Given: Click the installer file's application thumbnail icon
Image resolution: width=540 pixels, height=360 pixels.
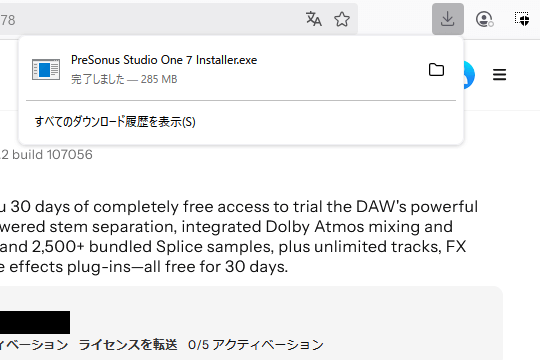Looking at the screenshot, I should click(x=46, y=70).
